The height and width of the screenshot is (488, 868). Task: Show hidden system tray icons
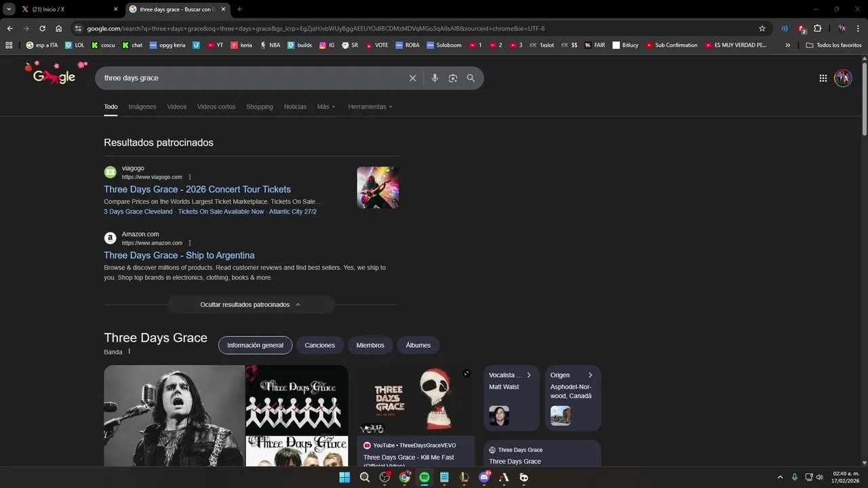(x=780, y=477)
